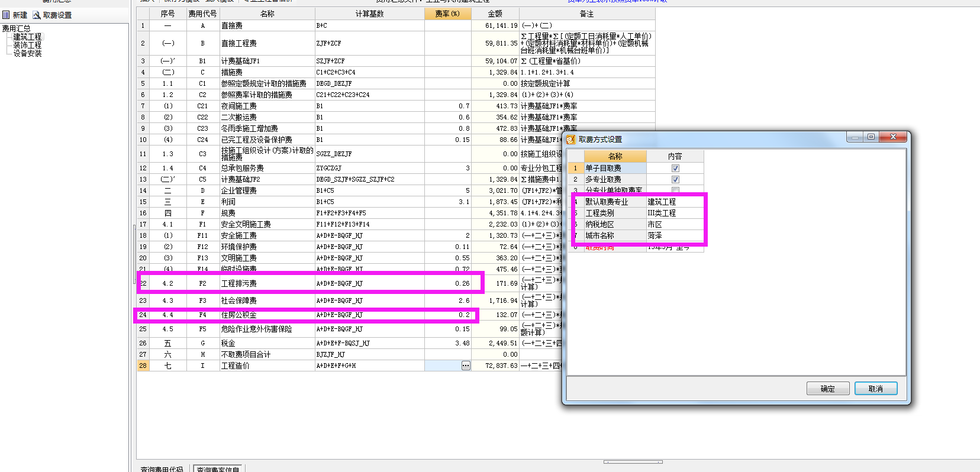Click the amount 61,141.19 cell
This screenshot has height=472, width=980.
point(495,25)
